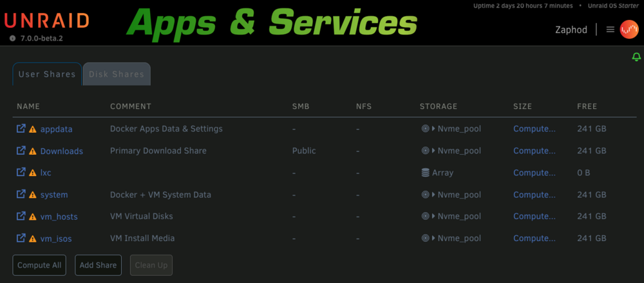Expand Nvme_pool arrow in system row
Viewport: 644px width, 283px height.
click(x=433, y=194)
